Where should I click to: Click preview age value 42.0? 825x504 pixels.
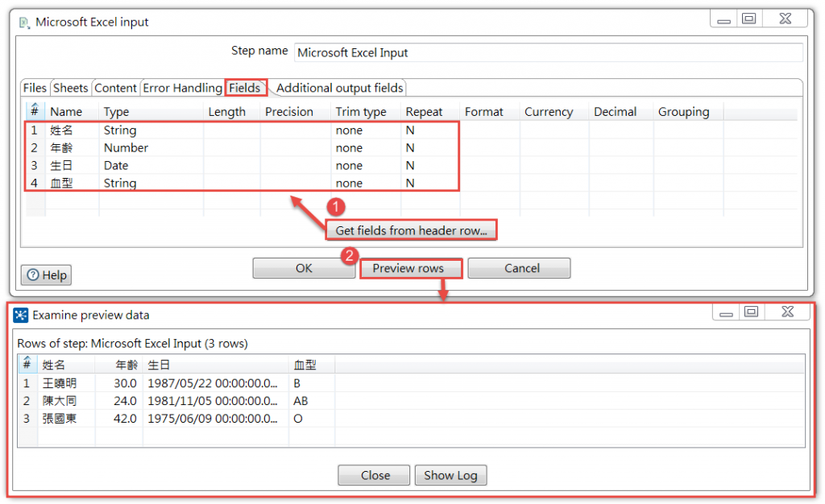(119, 419)
